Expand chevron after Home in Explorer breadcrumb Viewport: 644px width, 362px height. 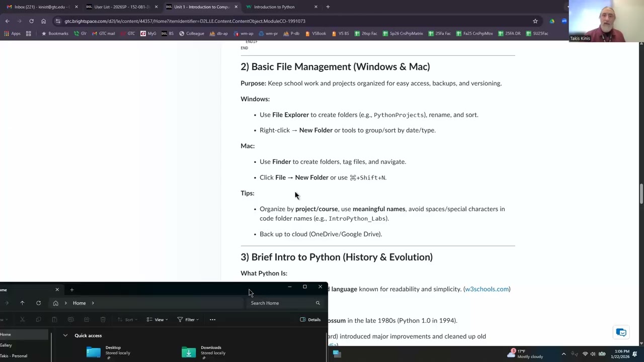coord(93,303)
